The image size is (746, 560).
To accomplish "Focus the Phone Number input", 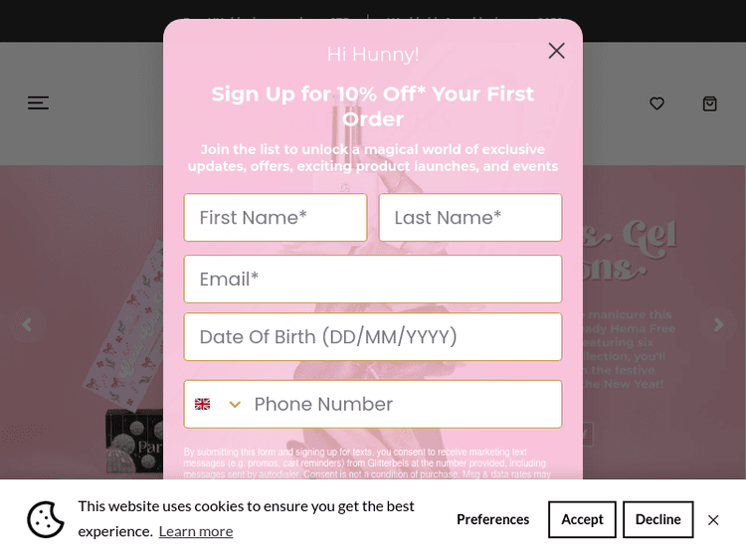I will 403,404.
